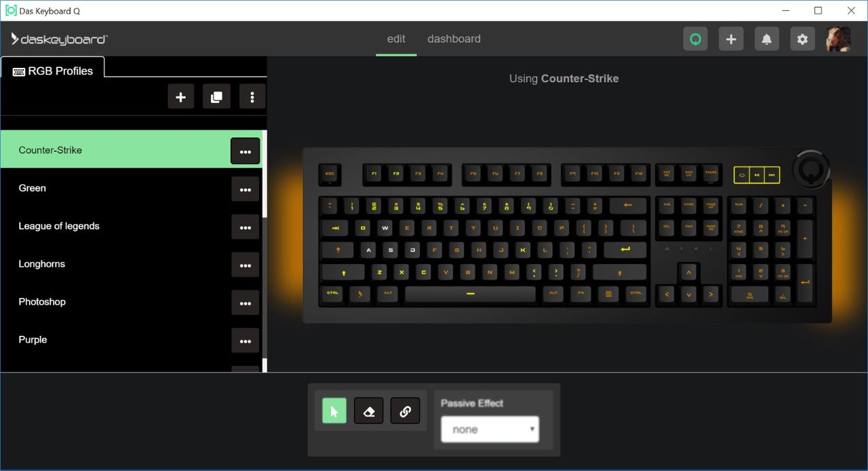Select the right arrow key
Screen dimensions: 868x471
coord(711,295)
